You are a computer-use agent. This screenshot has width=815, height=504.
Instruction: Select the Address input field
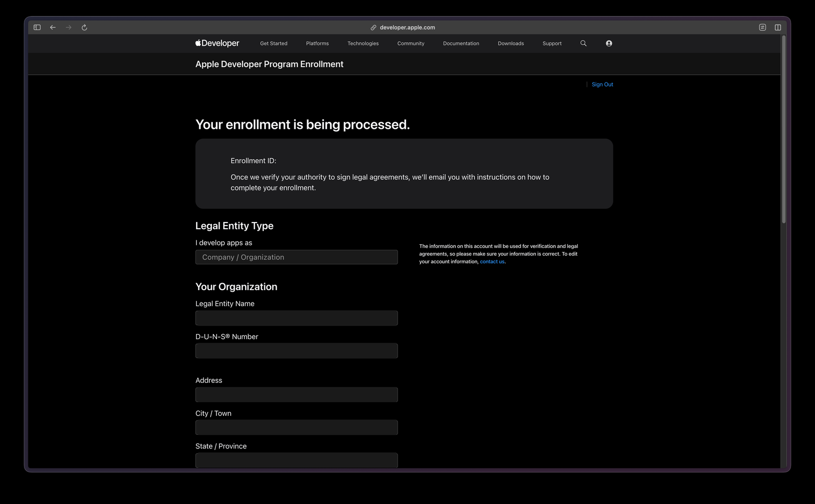(x=296, y=395)
